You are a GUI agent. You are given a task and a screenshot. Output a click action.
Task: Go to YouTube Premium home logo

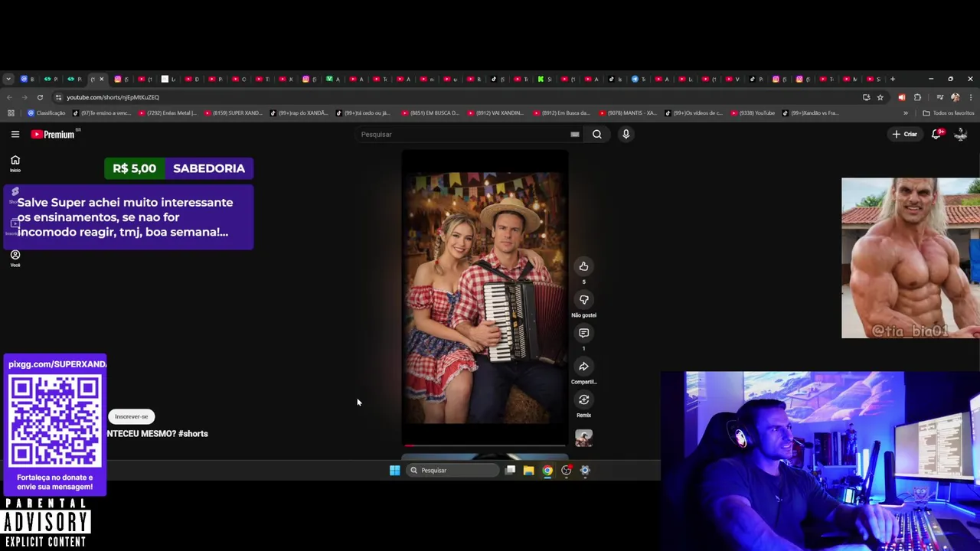(53, 134)
